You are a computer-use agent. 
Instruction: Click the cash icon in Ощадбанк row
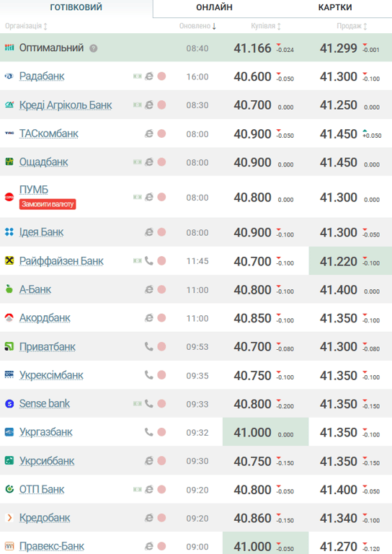point(137,162)
